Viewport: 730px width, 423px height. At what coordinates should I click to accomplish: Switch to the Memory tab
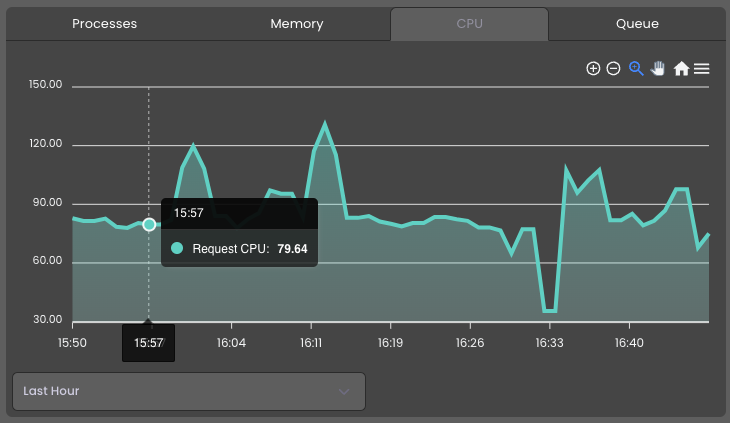(297, 24)
